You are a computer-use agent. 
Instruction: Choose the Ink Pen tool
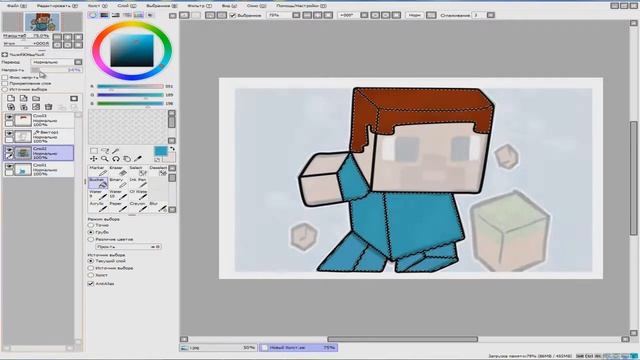[x=138, y=183]
